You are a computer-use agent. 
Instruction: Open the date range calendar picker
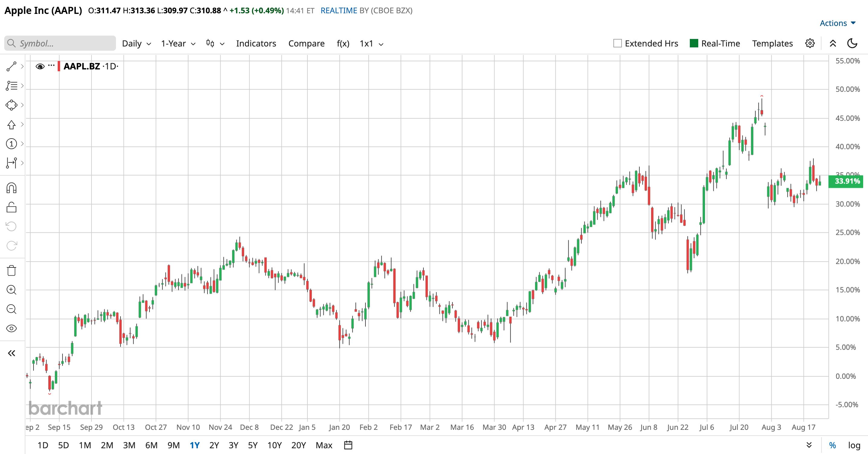348,445
